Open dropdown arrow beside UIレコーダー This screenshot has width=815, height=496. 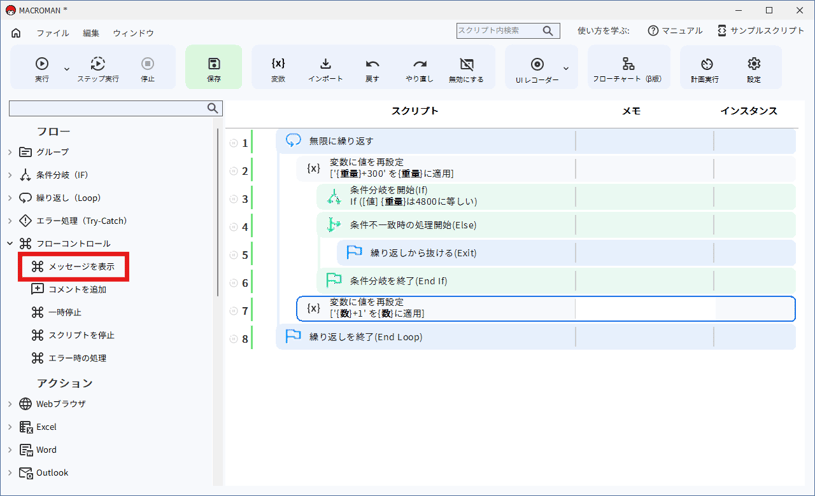point(566,69)
